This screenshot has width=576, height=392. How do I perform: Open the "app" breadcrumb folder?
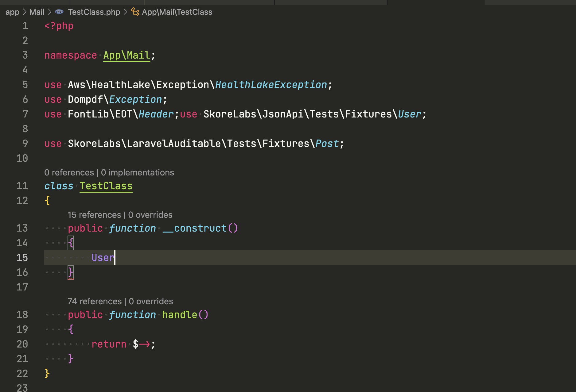tap(12, 12)
